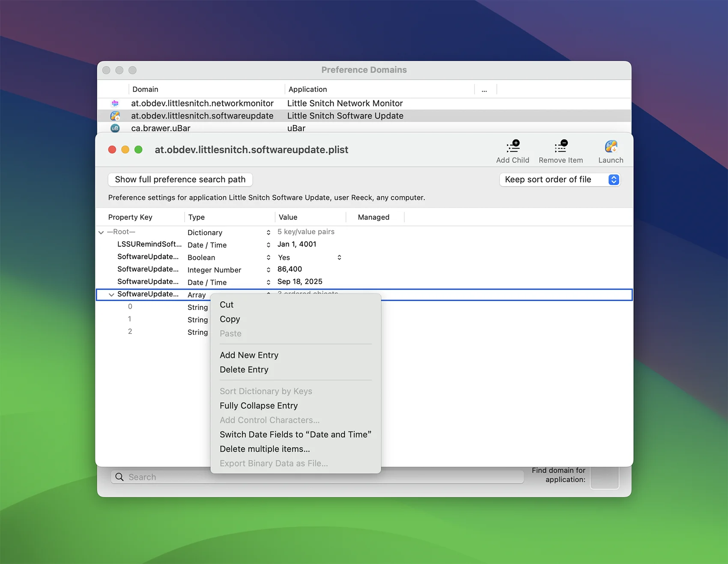The height and width of the screenshot is (564, 728).
Task: Click the Remove Item toolbar icon
Action: 561,146
